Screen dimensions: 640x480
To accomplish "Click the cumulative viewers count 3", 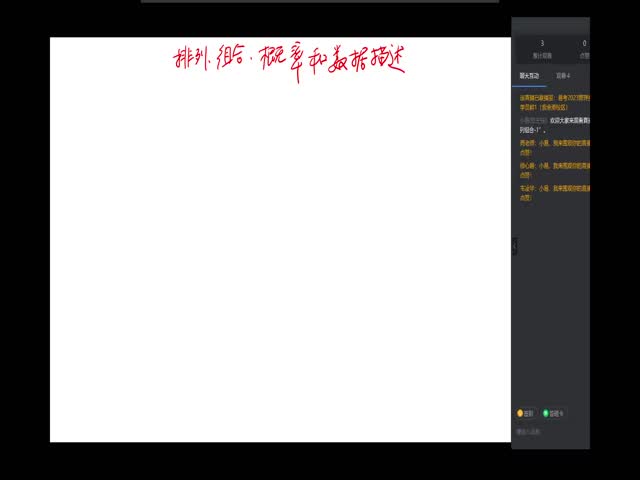I will click(542, 43).
